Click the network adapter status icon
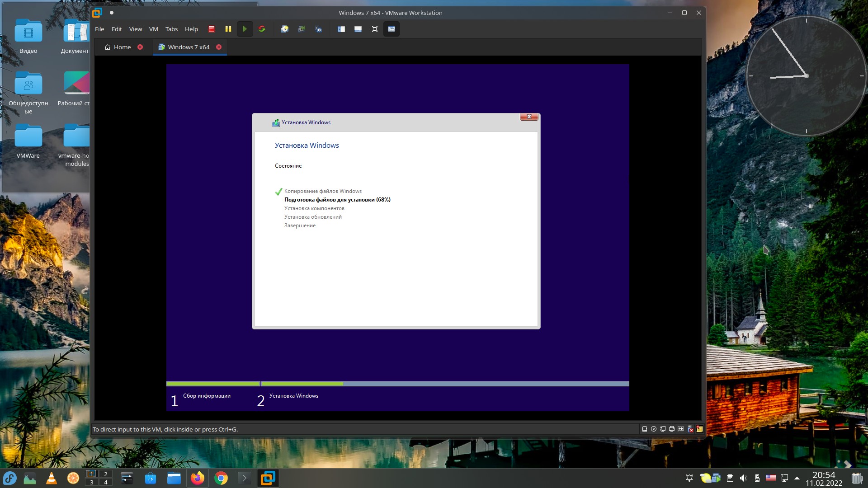This screenshot has height=488, width=868. [663, 429]
